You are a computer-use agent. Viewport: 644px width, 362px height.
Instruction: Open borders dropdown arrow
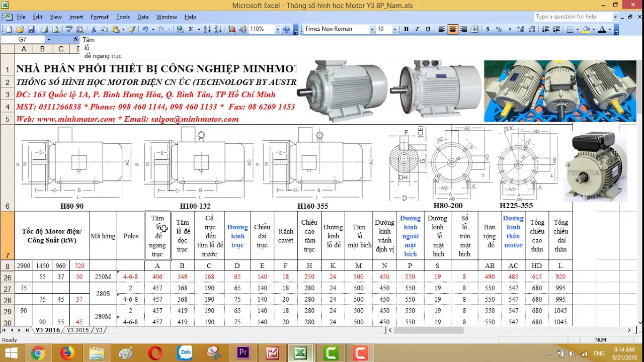click(578, 29)
